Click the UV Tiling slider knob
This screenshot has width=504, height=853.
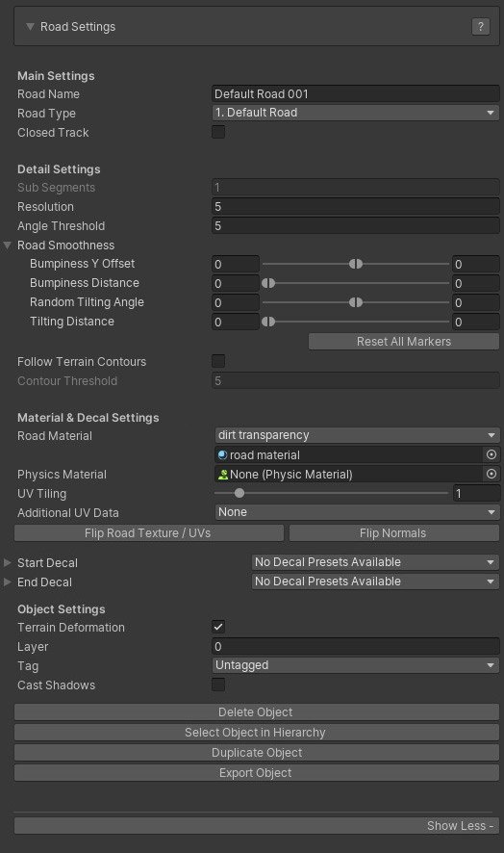pyautogui.click(x=239, y=494)
